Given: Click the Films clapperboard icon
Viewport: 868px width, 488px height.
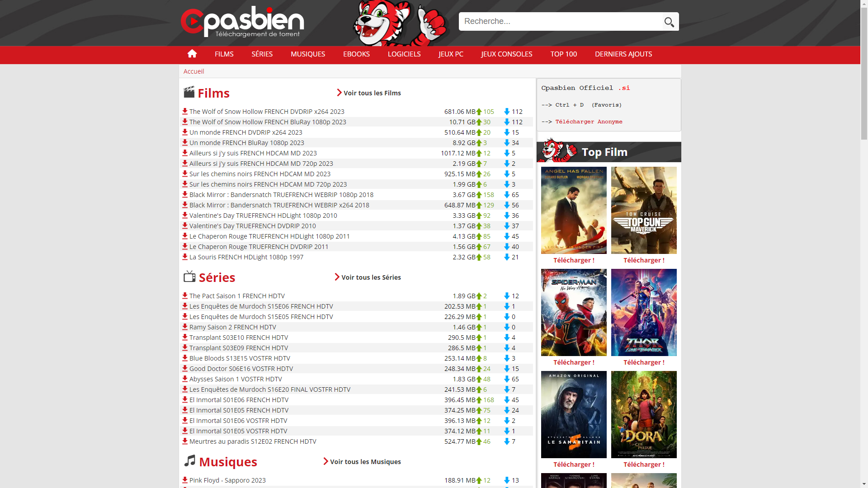Looking at the screenshot, I should 189,92.
